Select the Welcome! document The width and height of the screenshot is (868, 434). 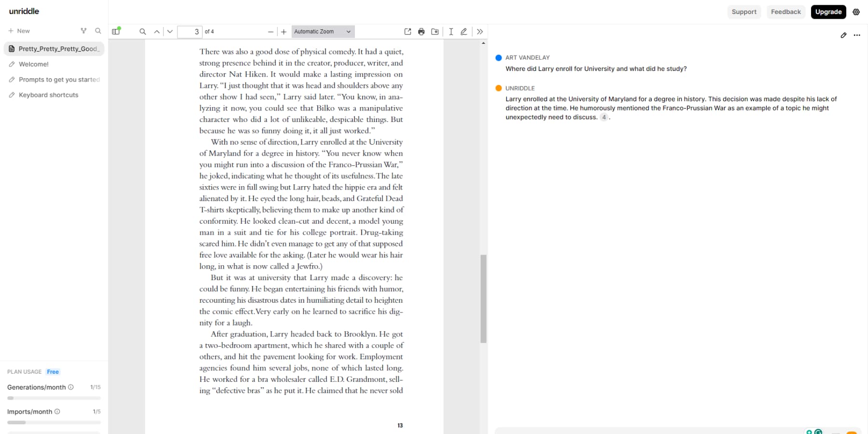(x=34, y=64)
